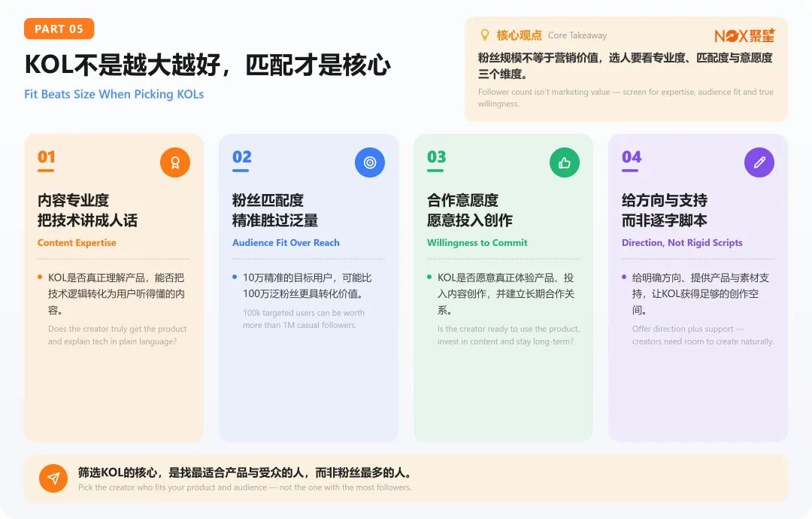Click the orange award ribbon icon
This screenshot has width=812, height=519.
pyautogui.click(x=175, y=162)
